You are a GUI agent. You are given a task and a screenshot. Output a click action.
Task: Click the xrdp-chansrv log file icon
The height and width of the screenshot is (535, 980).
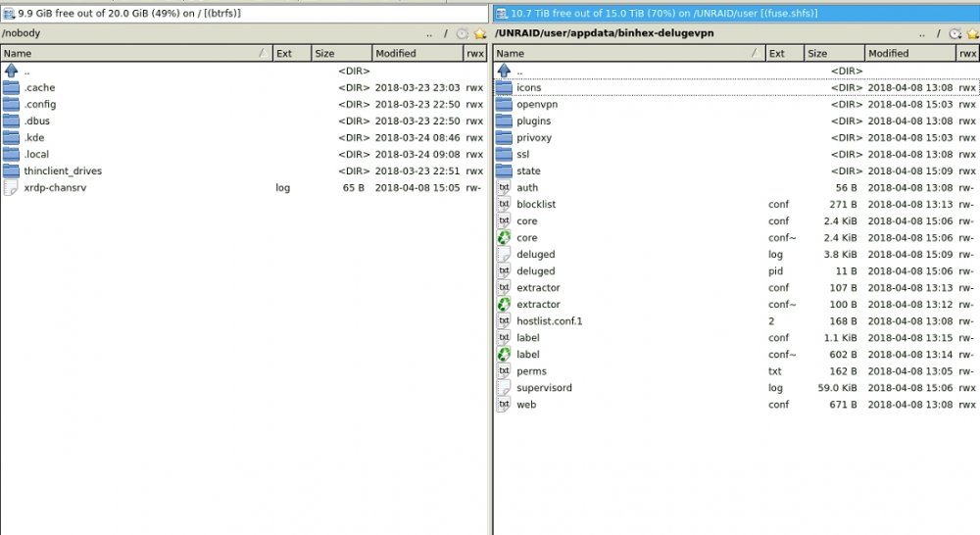click(11, 187)
